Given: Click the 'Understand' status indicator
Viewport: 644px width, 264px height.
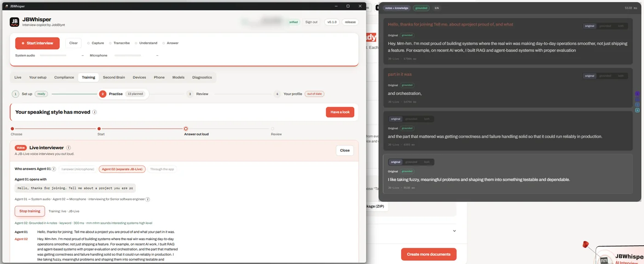Looking at the screenshot, I should tap(146, 43).
